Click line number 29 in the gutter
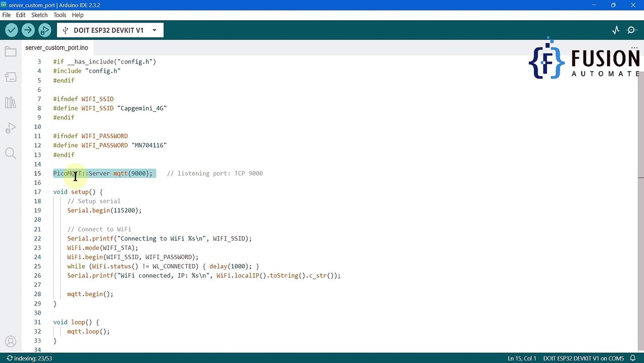Screen dimensions: 644x363 click(x=37, y=304)
